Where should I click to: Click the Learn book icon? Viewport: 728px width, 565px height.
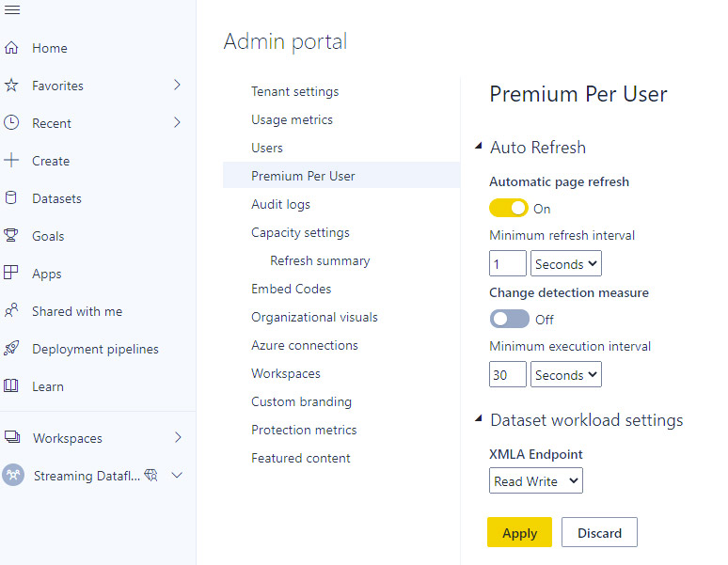coord(10,385)
